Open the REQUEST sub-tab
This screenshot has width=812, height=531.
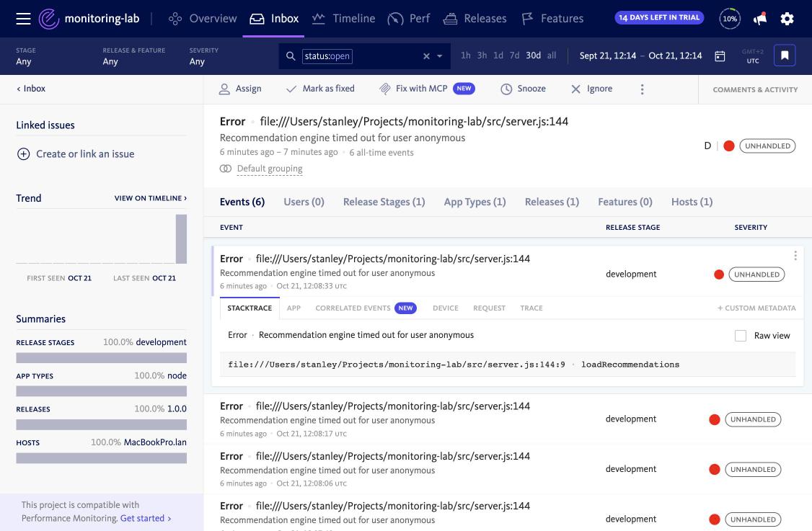click(489, 308)
